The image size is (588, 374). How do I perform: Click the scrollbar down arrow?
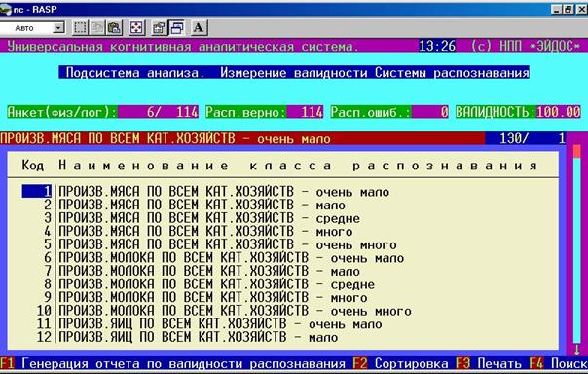point(576,350)
